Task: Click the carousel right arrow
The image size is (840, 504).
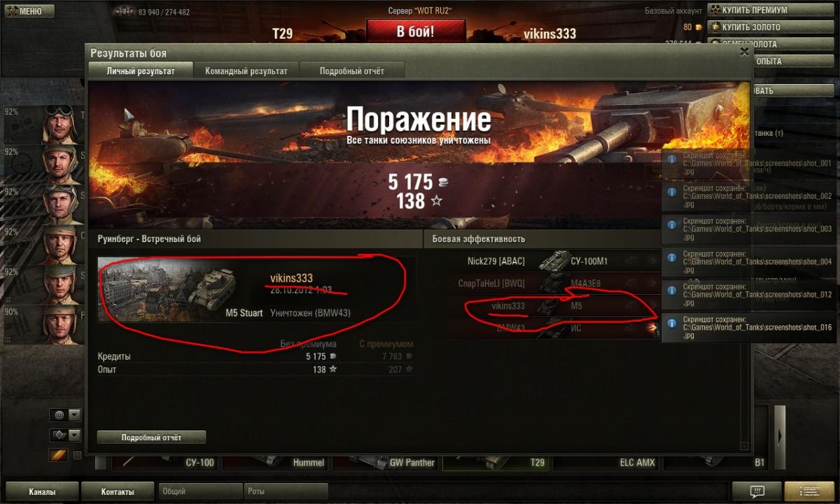Action: (x=780, y=435)
